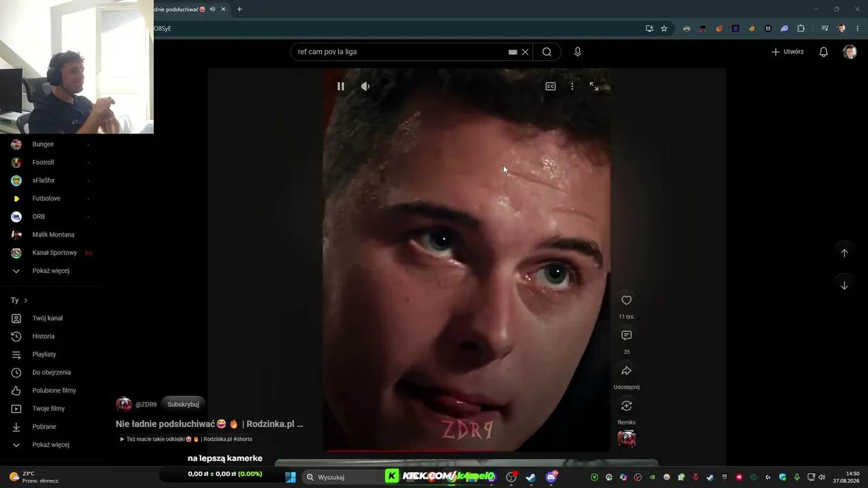Expand the 'Ty' section chevron
The width and height of the screenshot is (868, 488).
pos(26,300)
